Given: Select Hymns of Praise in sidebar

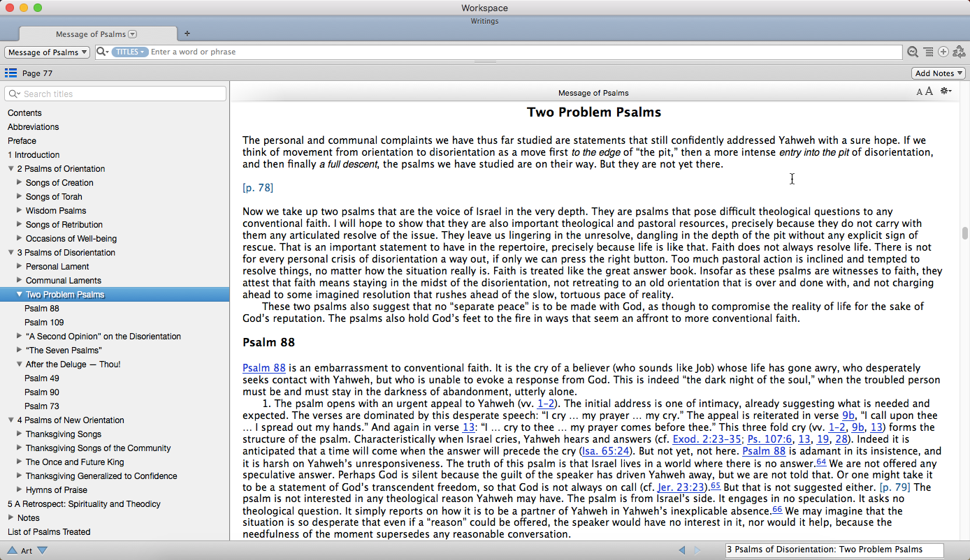Looking at the screenshot, I should pos(57,490).
